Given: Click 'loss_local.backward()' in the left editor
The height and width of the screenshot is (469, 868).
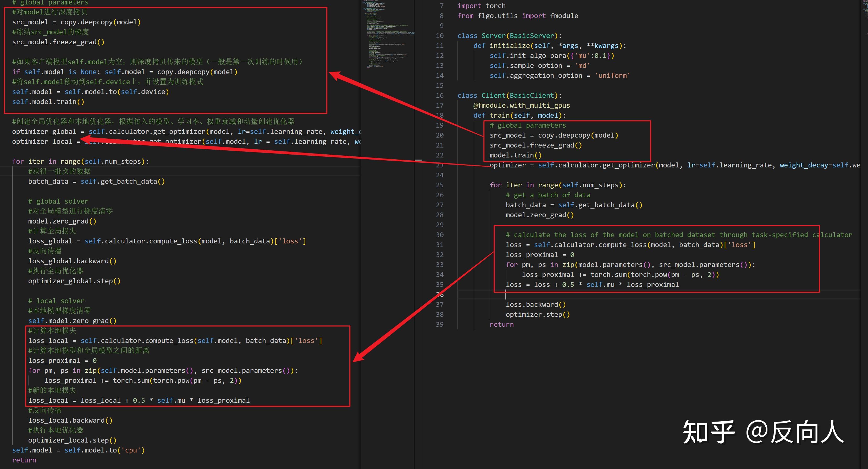Looking at the screenshot, I should pos(70,420).
